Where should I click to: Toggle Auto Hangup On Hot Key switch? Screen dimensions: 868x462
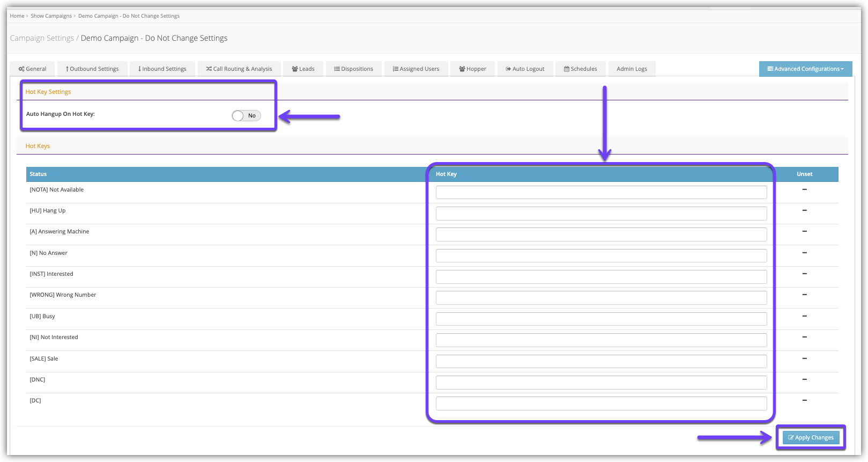coord(246,116)
